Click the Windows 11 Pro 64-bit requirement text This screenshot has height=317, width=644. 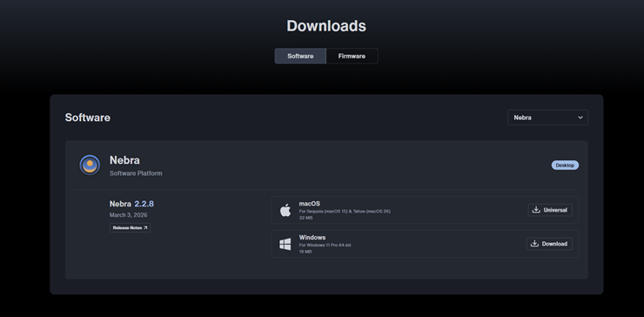click(325, 245)
